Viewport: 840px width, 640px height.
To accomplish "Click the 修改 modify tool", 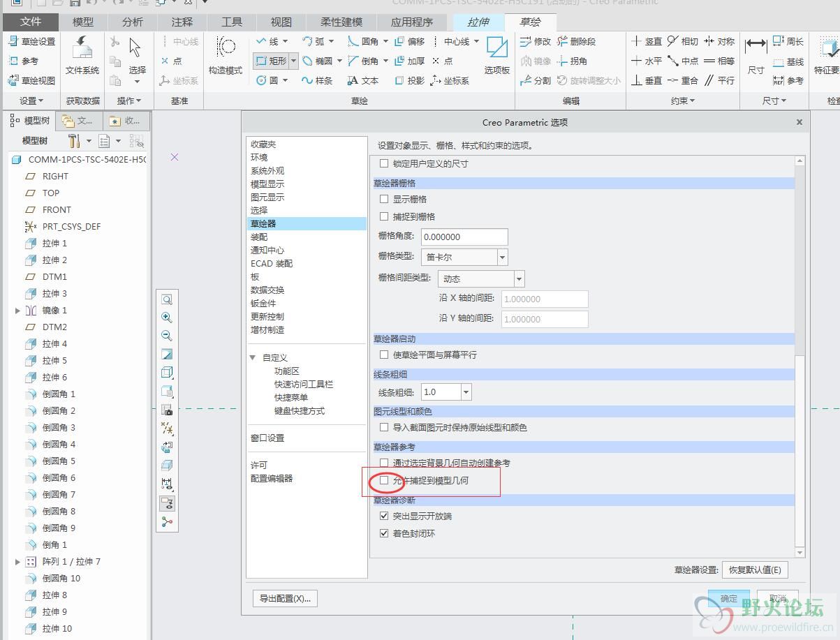I will click(536, 42).
